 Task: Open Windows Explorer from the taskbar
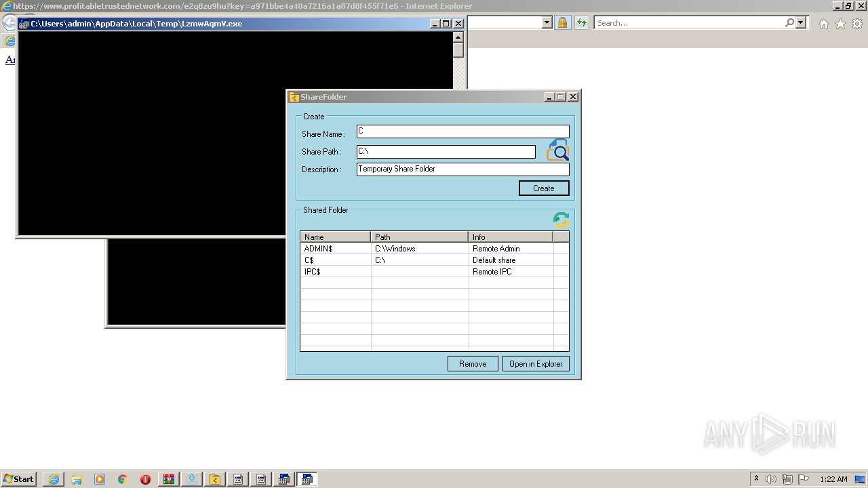point(77,479)
